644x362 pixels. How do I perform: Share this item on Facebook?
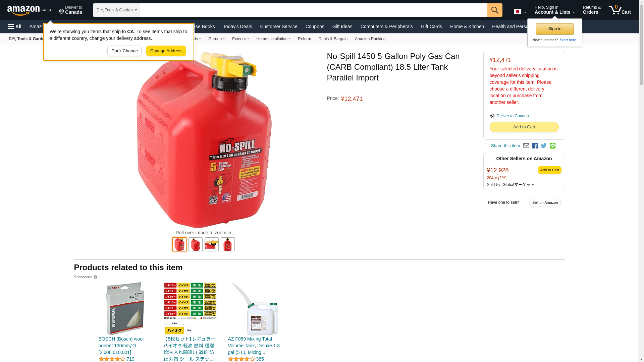click(x=535, y=146)
